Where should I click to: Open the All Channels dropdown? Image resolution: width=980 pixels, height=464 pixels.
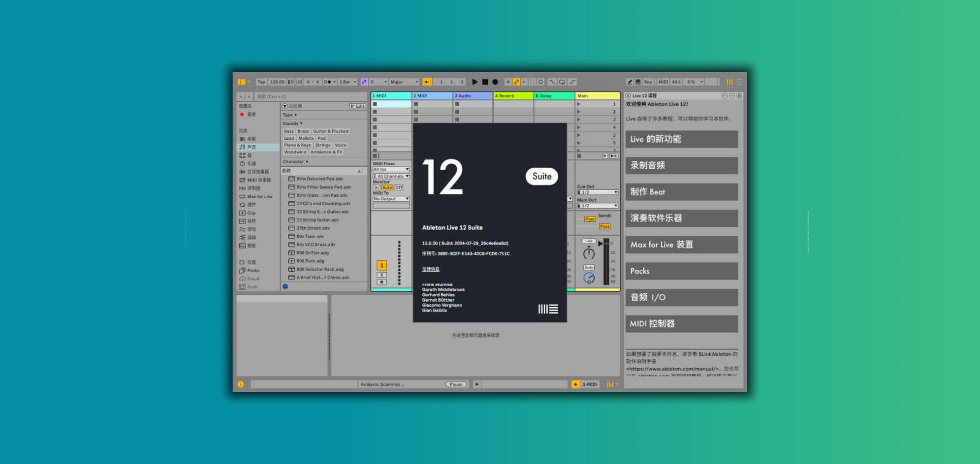391,176
